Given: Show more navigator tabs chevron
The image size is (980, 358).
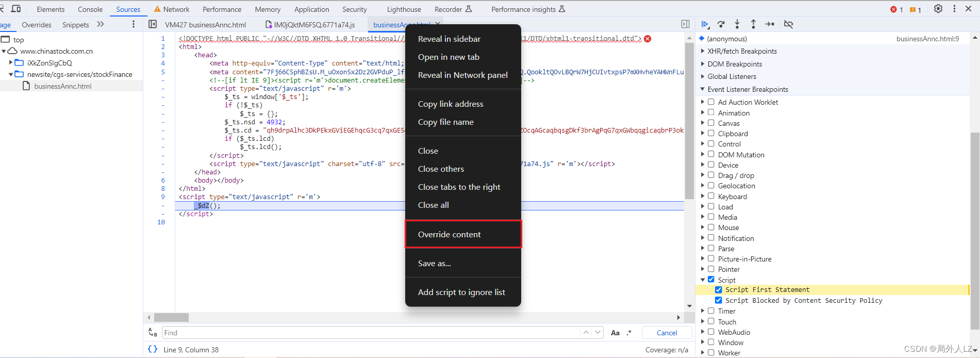Looking at the screenshot, I should (101, 24).
